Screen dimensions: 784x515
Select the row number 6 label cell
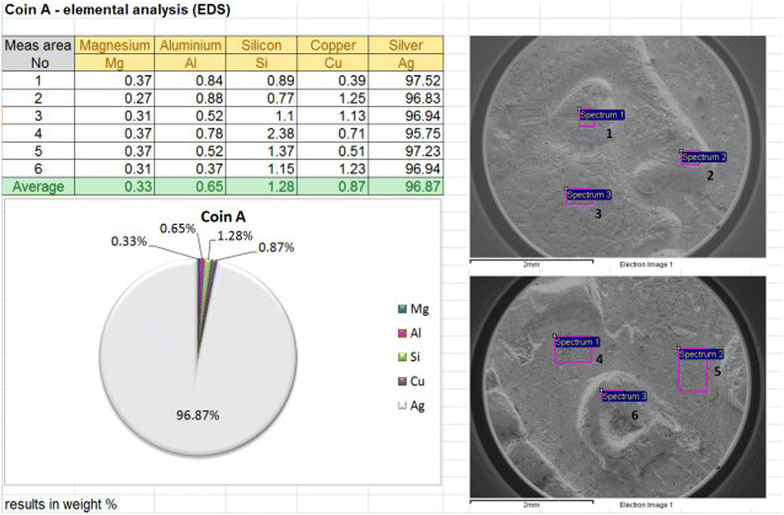(x=38, y=169)
